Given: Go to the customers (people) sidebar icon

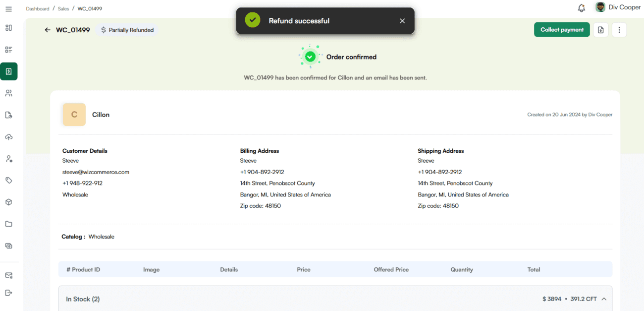Looking at the screenshot, I should [x=8, y=93].
